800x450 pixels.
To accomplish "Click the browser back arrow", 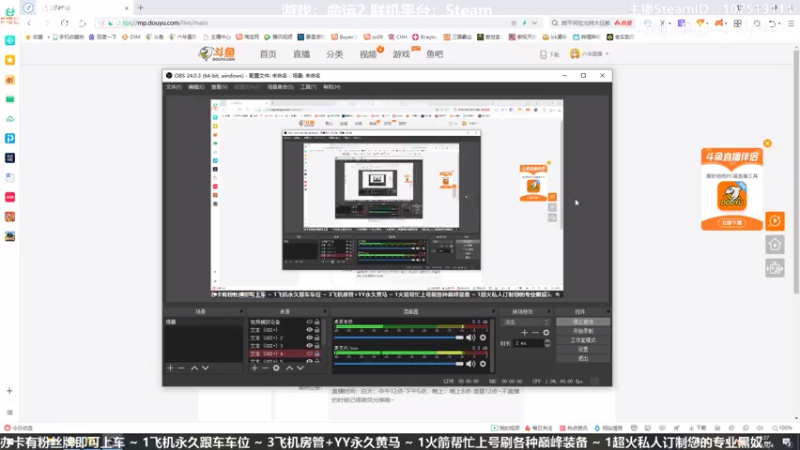I will coord(30,23).
